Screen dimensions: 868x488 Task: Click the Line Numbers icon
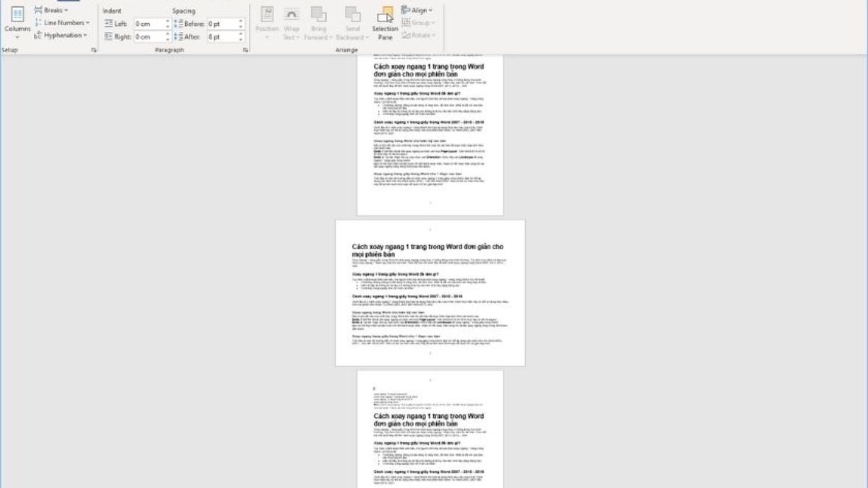pos(38,23)
